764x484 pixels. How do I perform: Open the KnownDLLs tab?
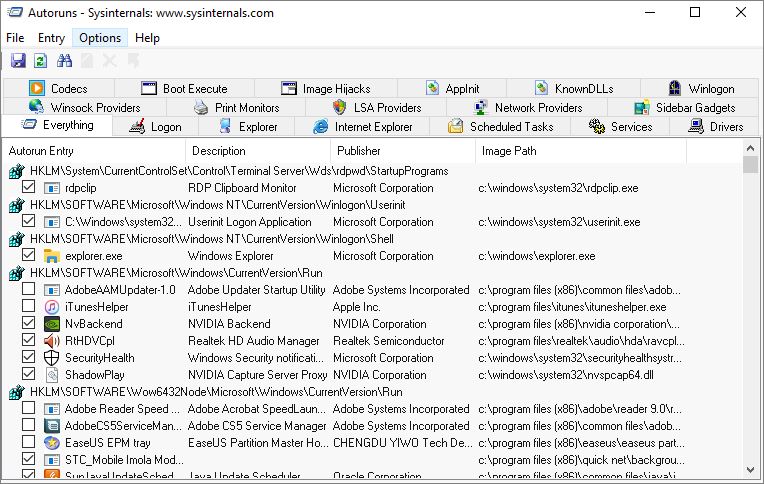click(x=573, y=89)
